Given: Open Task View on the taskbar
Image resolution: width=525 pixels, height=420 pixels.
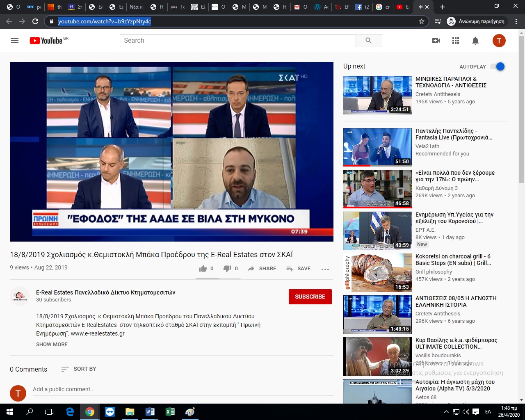Looking at the screenshot, I should [49, 412].
